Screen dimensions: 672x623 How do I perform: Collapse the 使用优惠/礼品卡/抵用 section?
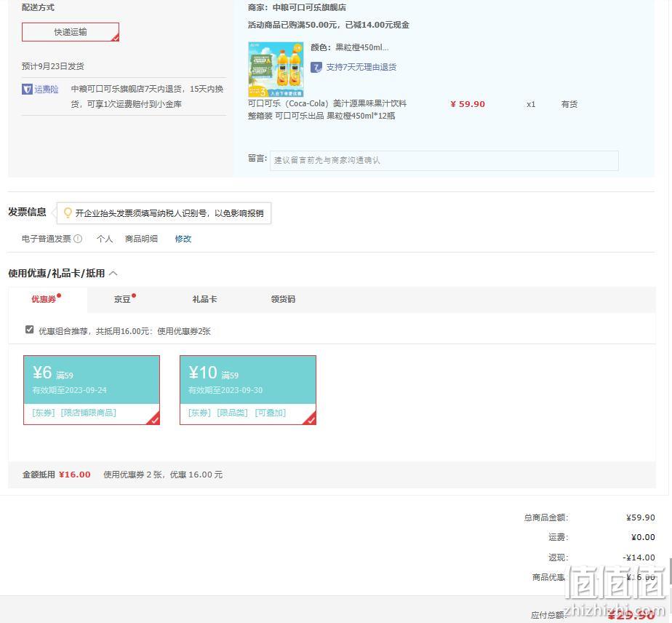[x=113, y=273]
